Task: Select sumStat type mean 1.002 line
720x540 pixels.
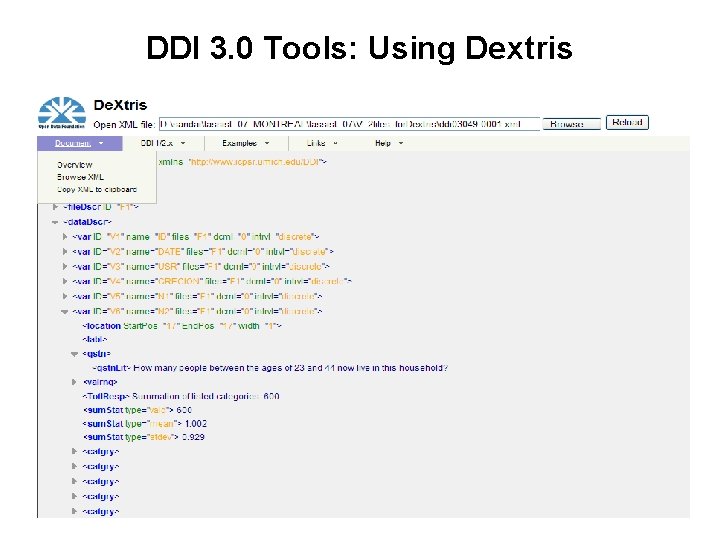Action: click(x=145, y=424)
